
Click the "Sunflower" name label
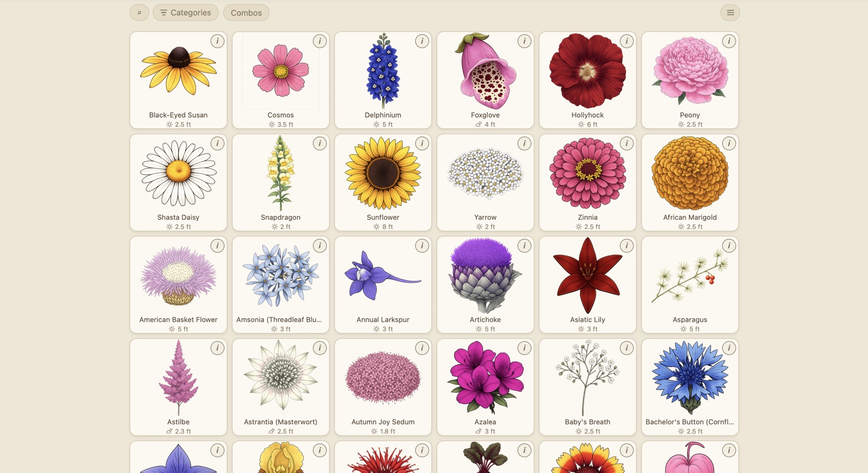pos(383,218)
